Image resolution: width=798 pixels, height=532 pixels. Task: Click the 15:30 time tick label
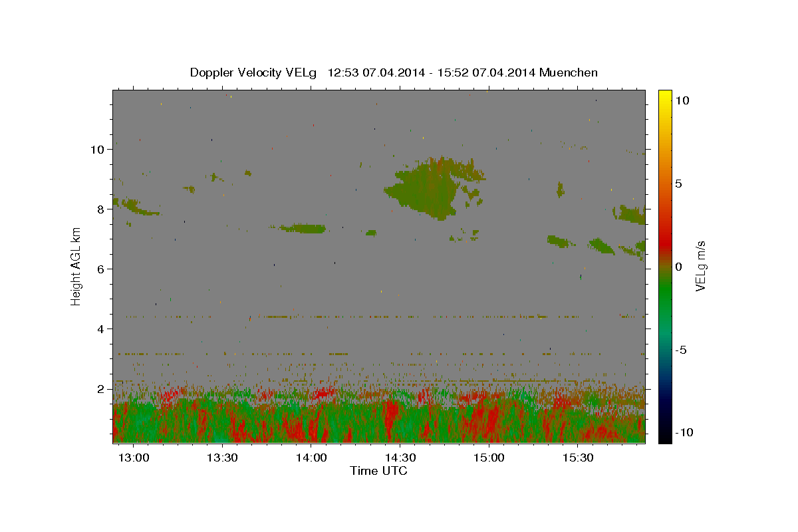[579, 458]
